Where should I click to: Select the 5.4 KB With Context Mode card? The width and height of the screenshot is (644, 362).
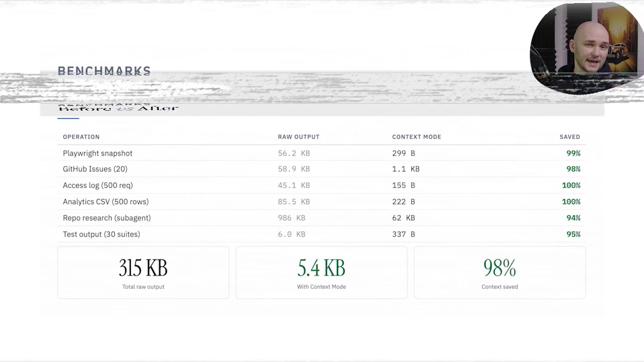pos(321,272)
